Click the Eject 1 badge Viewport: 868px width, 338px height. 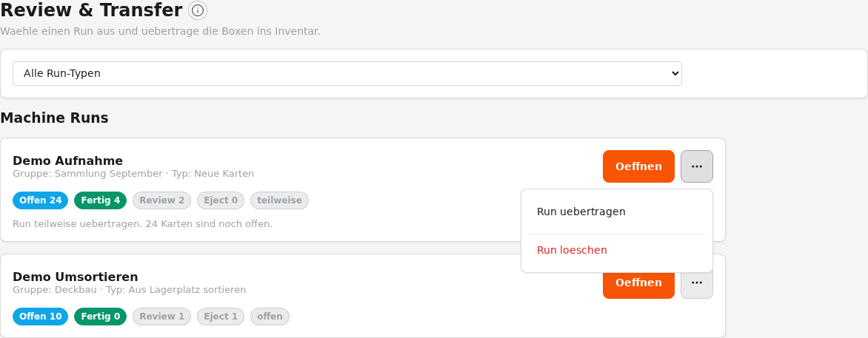[220, 317]
